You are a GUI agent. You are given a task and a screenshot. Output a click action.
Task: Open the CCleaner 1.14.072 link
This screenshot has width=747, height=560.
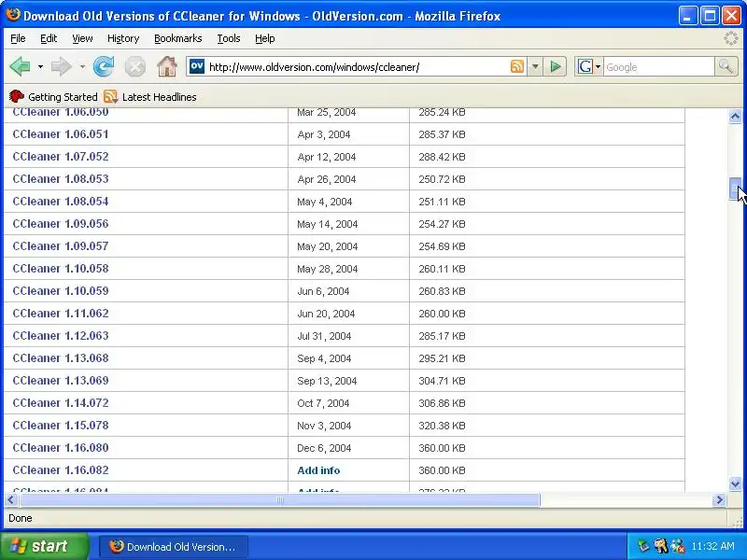(61, 403)
